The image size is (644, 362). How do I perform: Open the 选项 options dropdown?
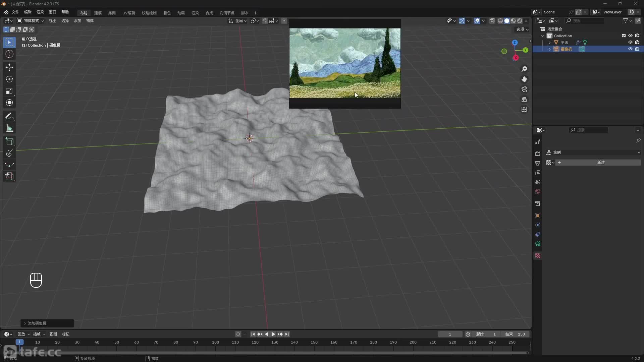click(x=522, y=29)
